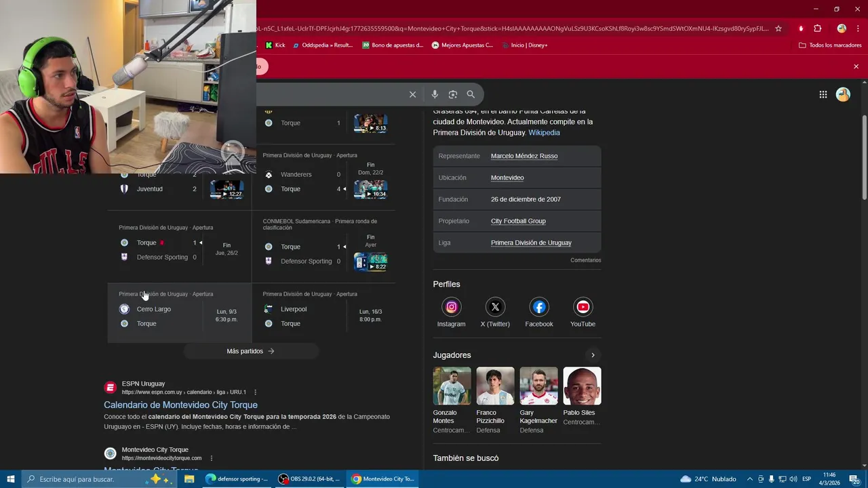
Task: Click the Comentarios feedback link
Action: pos(585,260)
